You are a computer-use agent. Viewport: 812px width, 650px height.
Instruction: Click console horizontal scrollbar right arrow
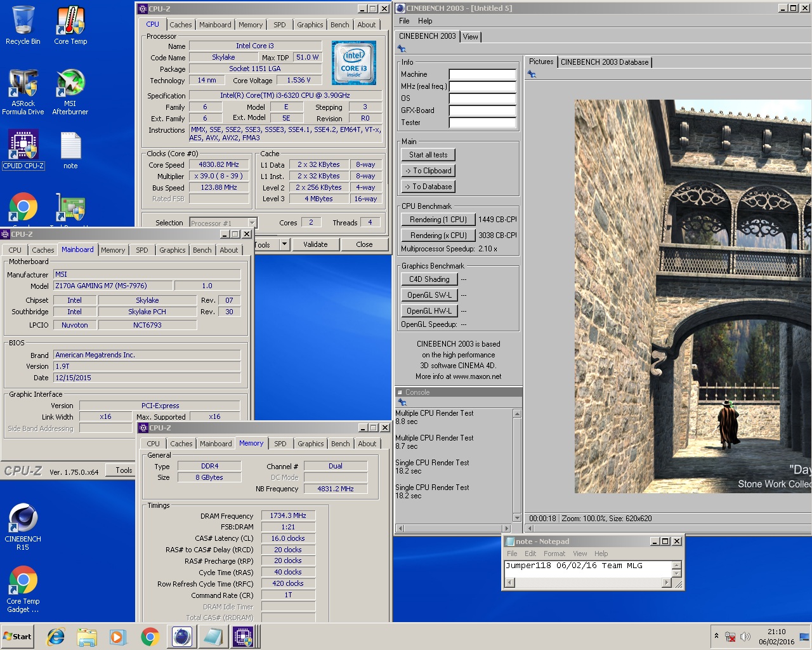506,528
